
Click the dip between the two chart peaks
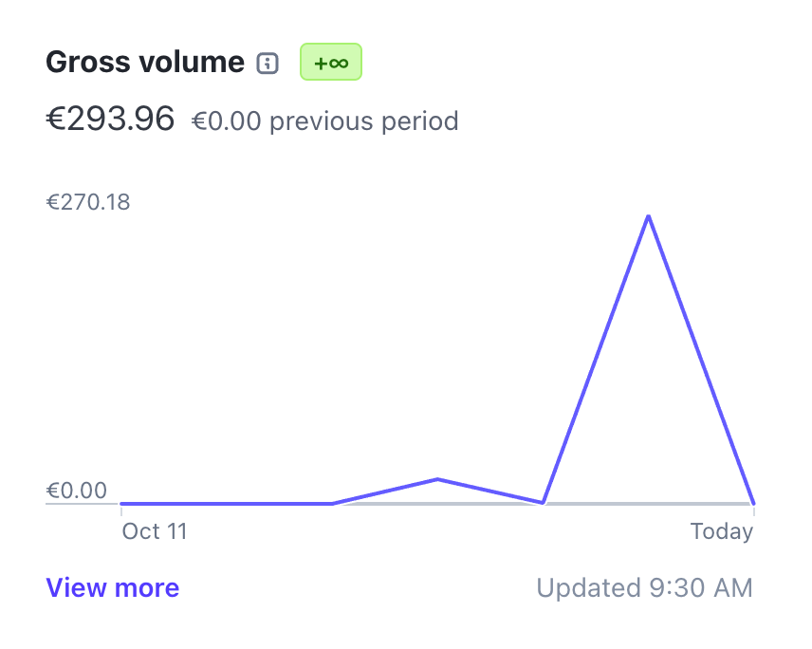pos(543,502)
